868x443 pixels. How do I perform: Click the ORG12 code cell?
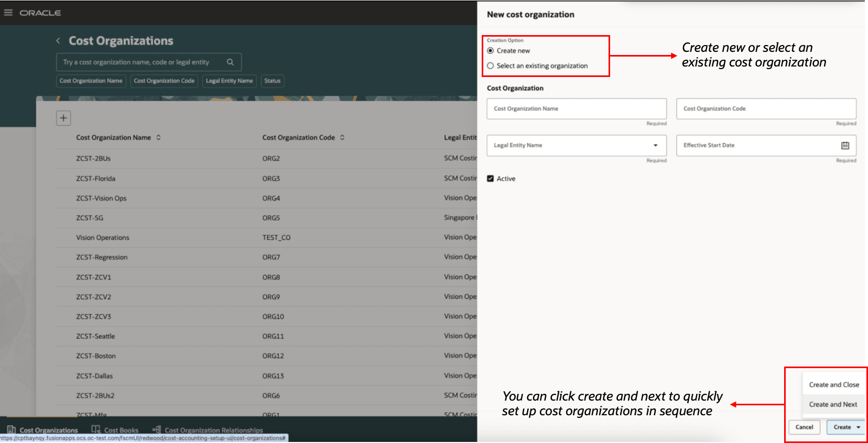[x=273, y=356]
